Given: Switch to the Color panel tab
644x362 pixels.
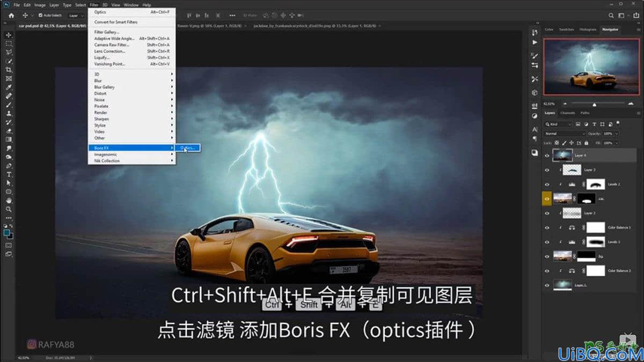Looking at the screenshot, I should pyautogui.click(x=549, y=29).
